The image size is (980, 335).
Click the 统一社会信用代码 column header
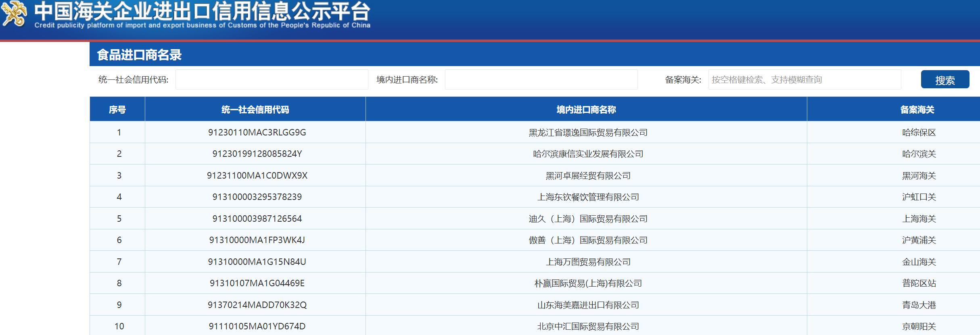pos(255,109)
